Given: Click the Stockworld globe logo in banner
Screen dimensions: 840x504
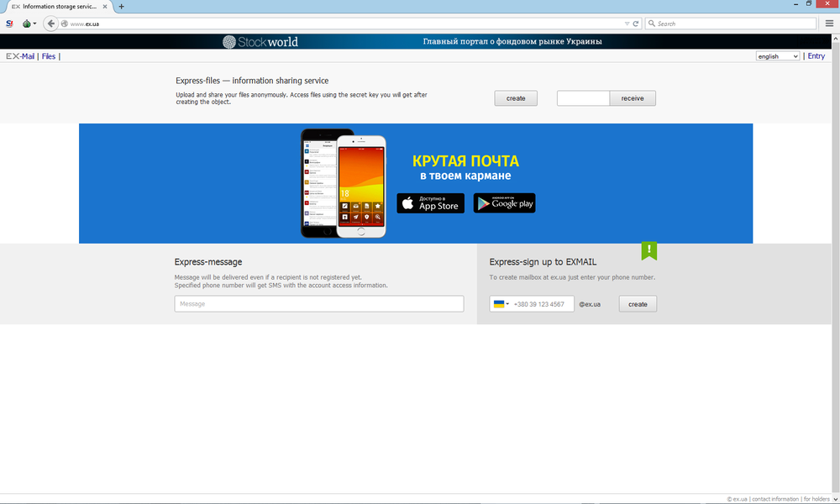Looking at the screenshot, I should [230, 42].
